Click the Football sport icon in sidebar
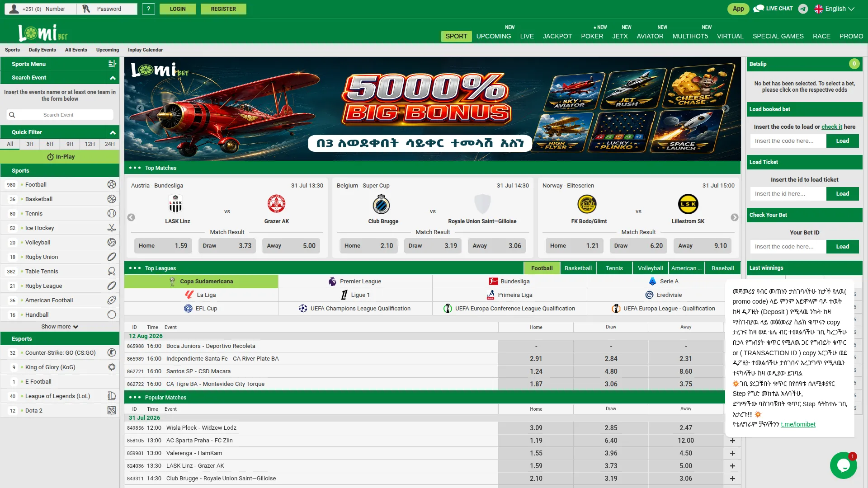Viewport: 868px width, 488px height. (x=112, y=184)
